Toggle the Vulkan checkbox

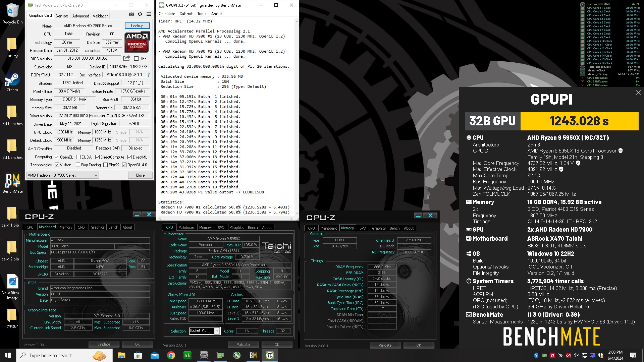[57, 165]
